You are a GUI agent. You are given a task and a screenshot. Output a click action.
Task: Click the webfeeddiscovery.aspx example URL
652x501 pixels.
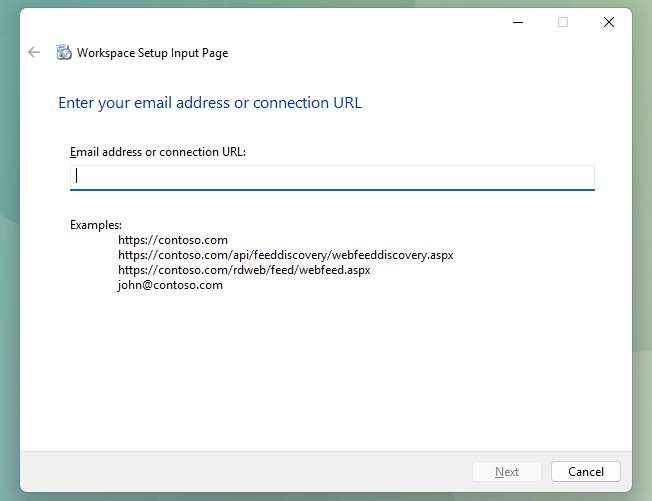pyautogui.click(x=285, y=255)
